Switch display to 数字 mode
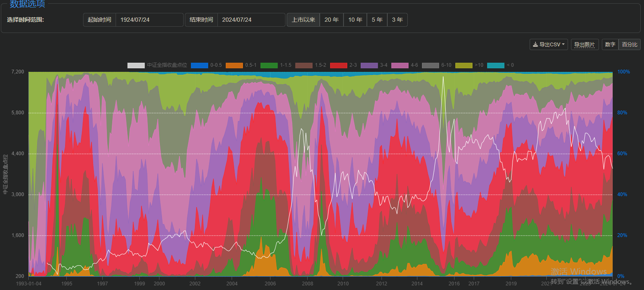This screenshot has width=644, height=290. click(x=610, y=45)
